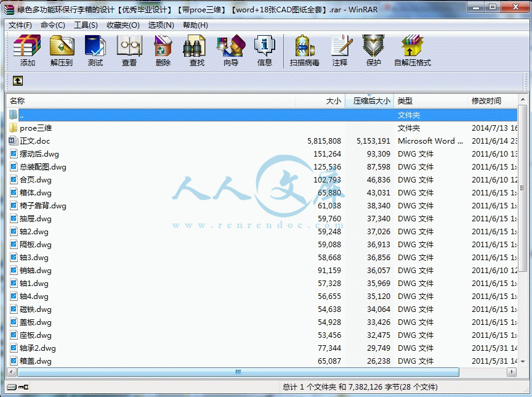Open the 命令(C) menu
Screen dimensions: 532x397
pyautogui.click(x=52, y=25)
